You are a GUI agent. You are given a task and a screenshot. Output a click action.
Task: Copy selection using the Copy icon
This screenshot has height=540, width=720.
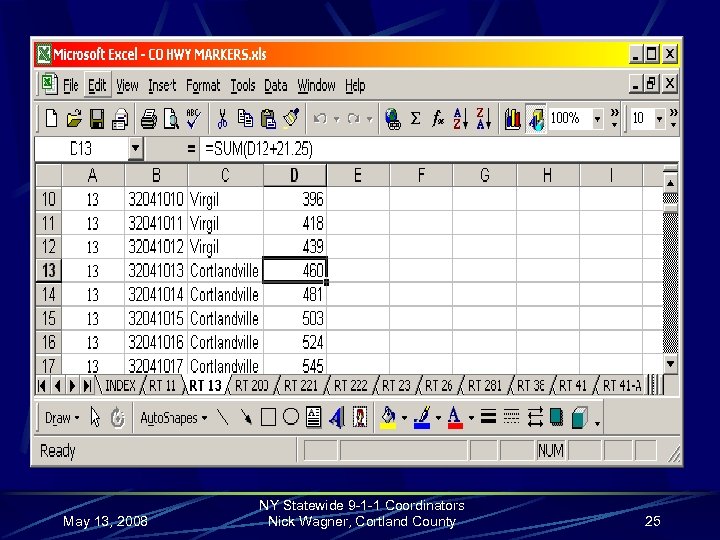tap(245, 119)
